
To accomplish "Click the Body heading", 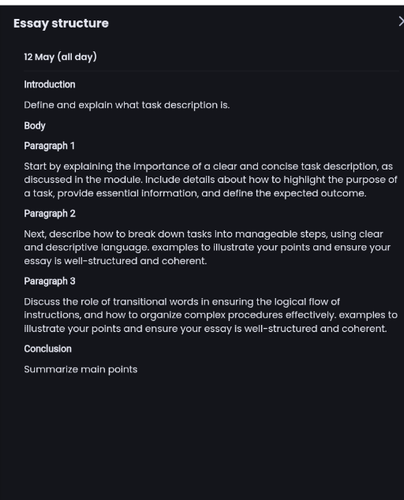I will point(35,126).
